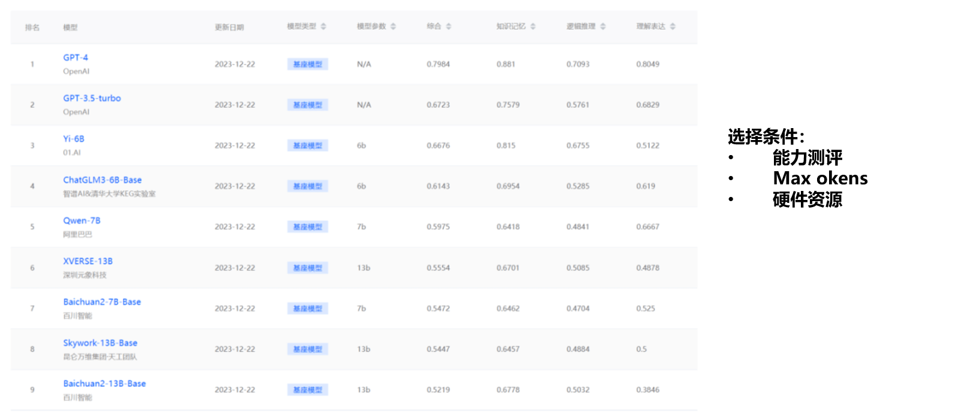Click the 基座模型 tag in the Baichuan2-13B-Base row
This screenshot has height=416, width=980.
click(x=308, y=390)
